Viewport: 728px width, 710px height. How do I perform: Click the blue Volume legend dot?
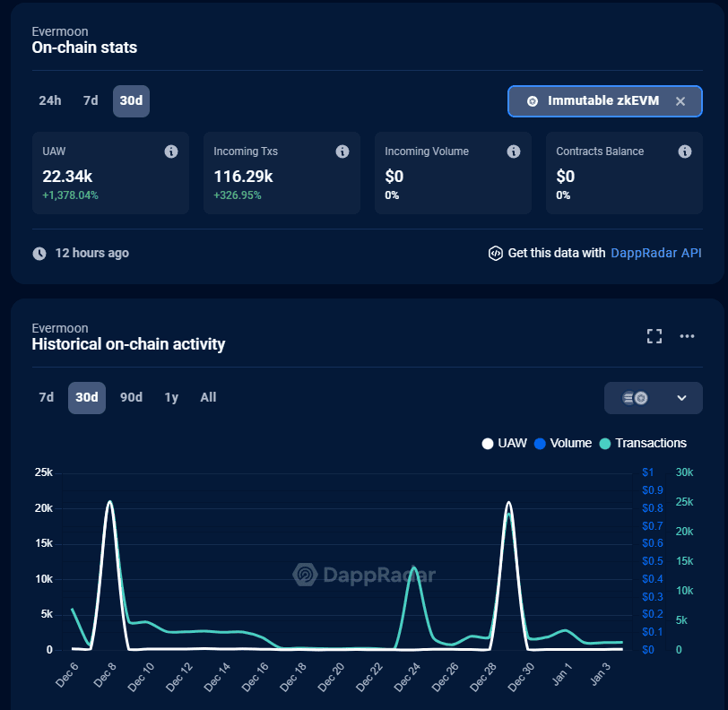tap(540, 444)
